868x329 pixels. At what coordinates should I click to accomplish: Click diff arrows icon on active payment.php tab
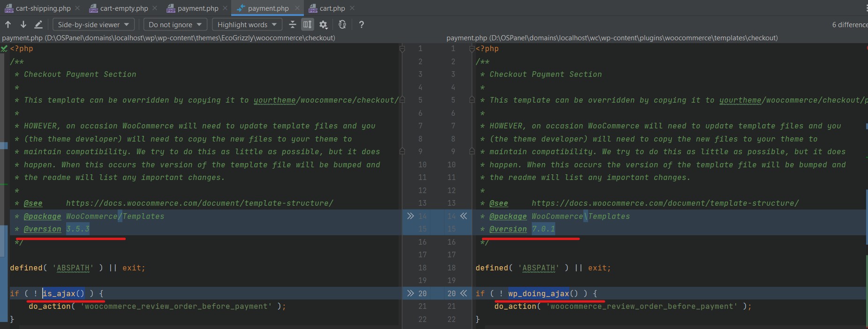coord(241,8)
